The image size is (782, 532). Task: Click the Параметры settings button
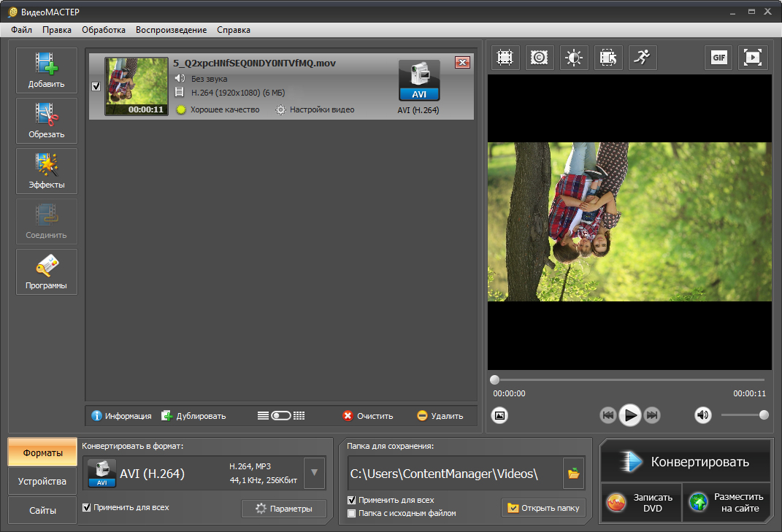click(x=284, y=509)
